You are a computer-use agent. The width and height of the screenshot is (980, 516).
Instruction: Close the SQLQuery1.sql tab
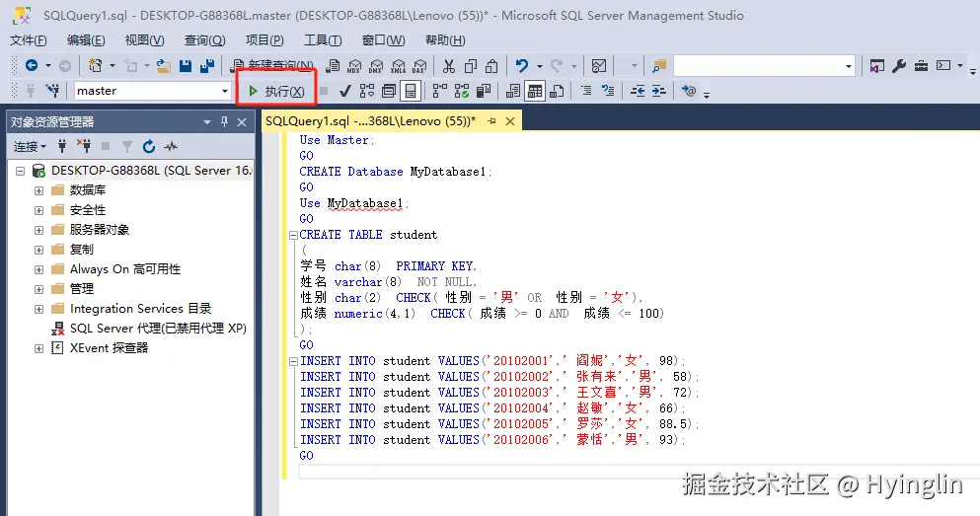[510, 121]
